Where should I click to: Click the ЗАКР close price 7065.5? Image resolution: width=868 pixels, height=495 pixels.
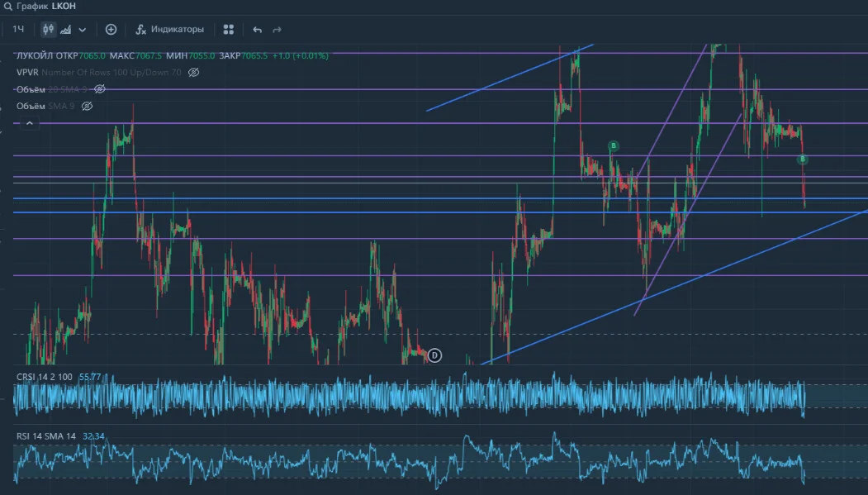click(254, 56)
